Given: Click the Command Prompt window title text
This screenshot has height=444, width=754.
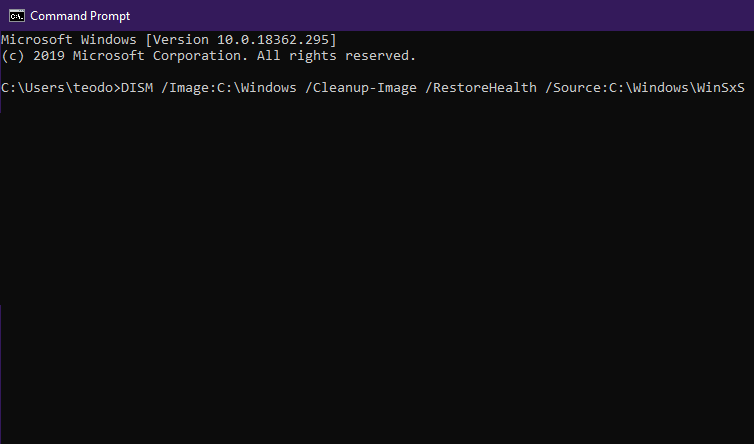Looking at the screenshot, I should 80,16.
